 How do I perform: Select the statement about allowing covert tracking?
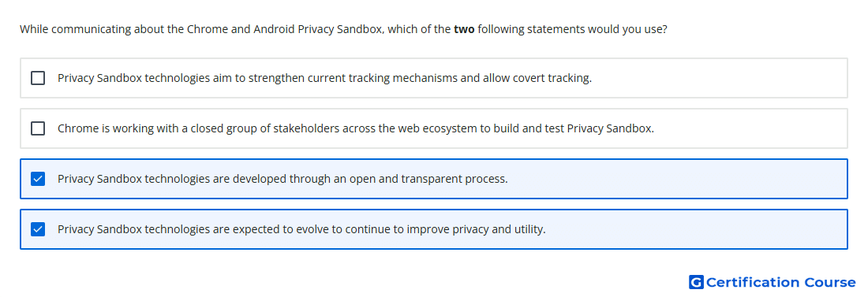click(x=434, y=78)
